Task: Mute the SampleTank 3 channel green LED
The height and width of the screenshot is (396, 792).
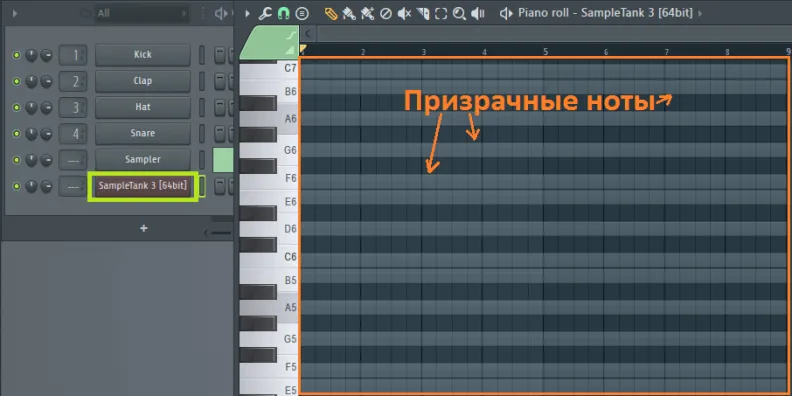Action: (x=17, y=186)
